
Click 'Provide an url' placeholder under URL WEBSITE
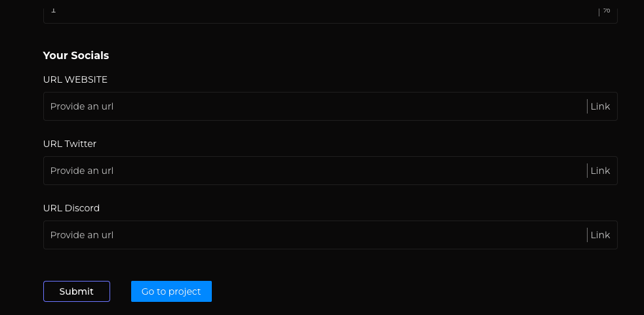tap(82, 106)
